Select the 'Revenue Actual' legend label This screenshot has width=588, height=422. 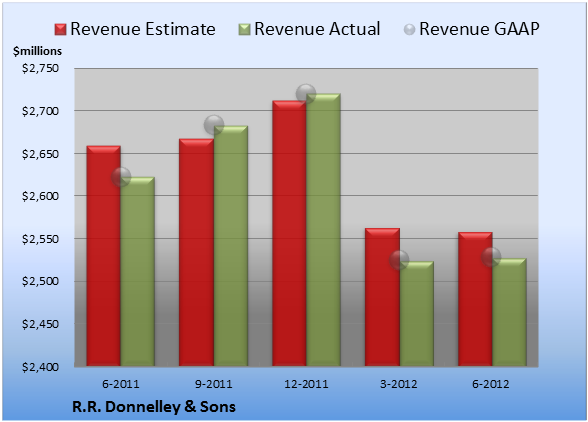pos(317,29)
